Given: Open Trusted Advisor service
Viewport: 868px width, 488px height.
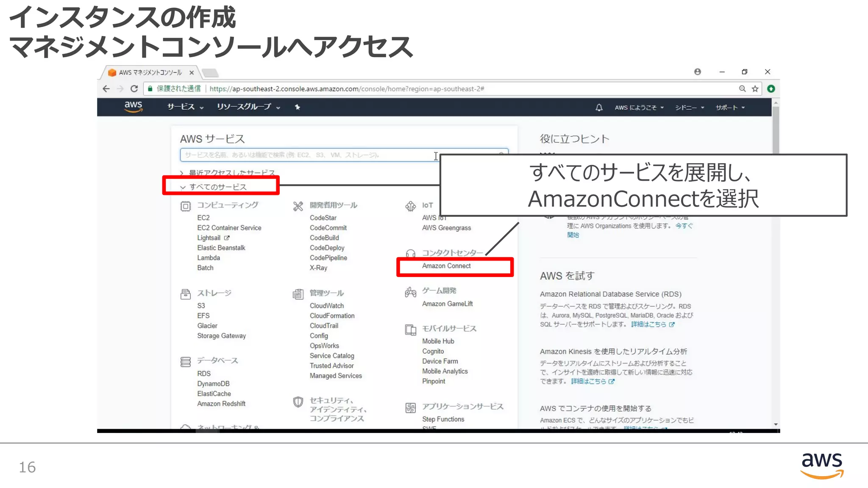Looking at the screenshot, I should point(331,366).
